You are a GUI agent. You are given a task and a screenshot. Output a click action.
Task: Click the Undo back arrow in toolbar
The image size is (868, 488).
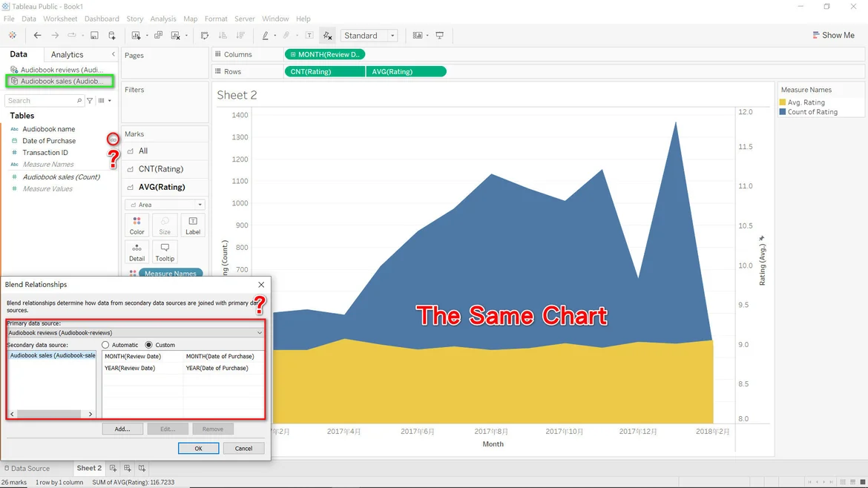pyautogui.click(x=37, y=36)
